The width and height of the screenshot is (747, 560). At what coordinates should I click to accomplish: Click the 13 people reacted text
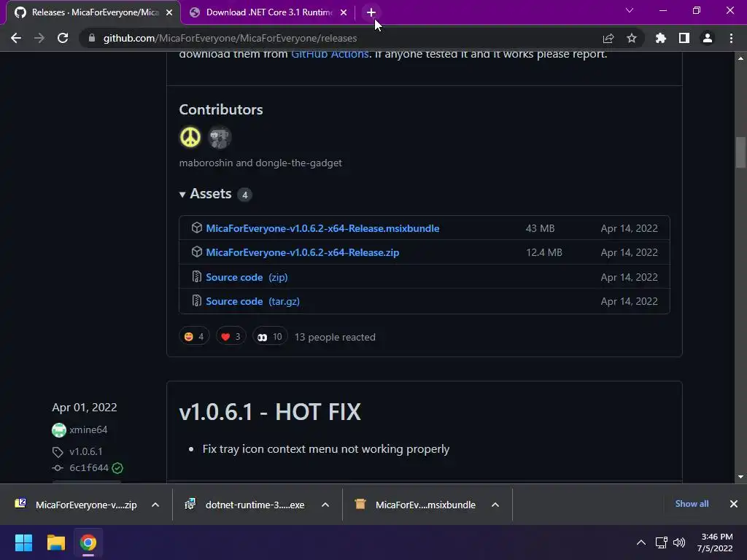(x=335, y=337)
